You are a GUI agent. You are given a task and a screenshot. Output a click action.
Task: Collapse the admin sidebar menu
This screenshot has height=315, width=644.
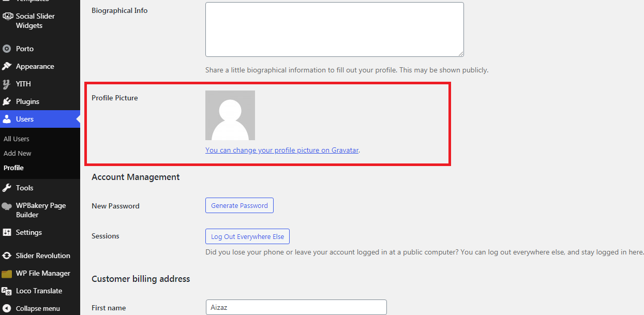pos(40,308)
